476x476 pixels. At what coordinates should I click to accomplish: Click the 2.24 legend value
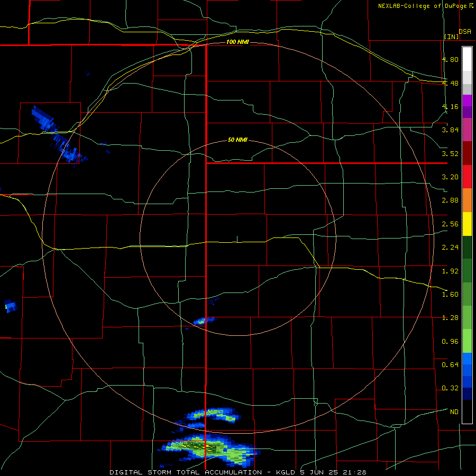450,248
